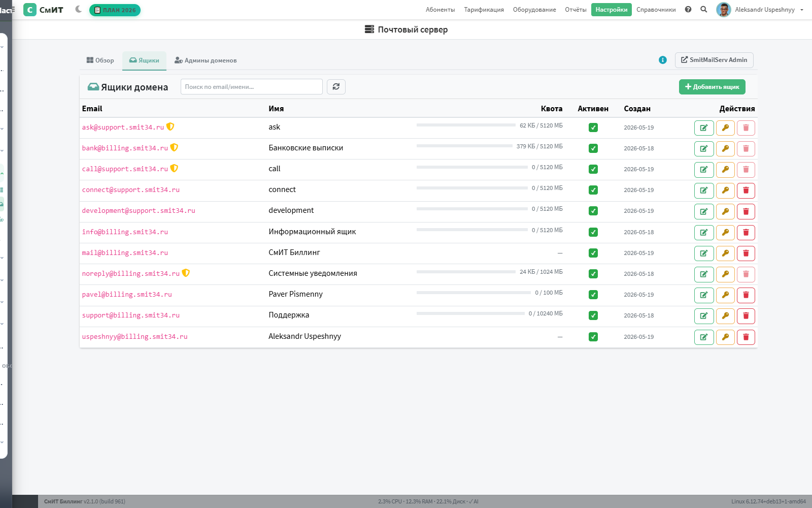Open the Оборудование menu

click(x=534, y=10)
